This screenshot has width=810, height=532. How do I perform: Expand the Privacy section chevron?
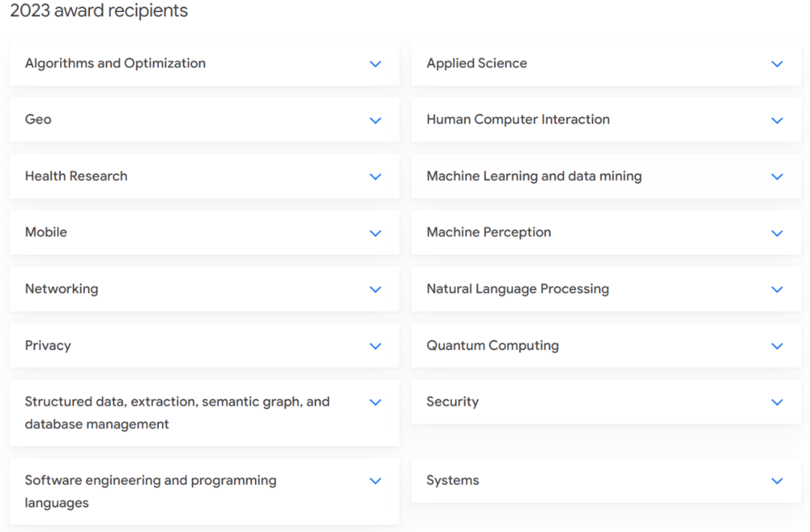[376, 346]
